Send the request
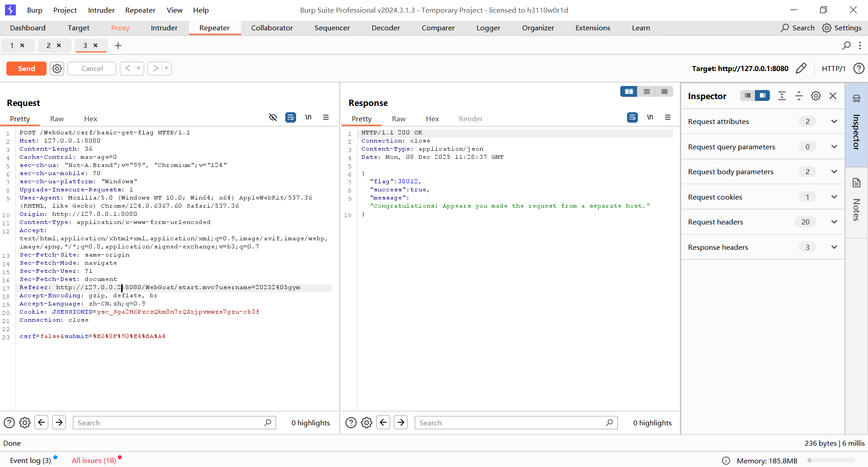 point(26,68)
